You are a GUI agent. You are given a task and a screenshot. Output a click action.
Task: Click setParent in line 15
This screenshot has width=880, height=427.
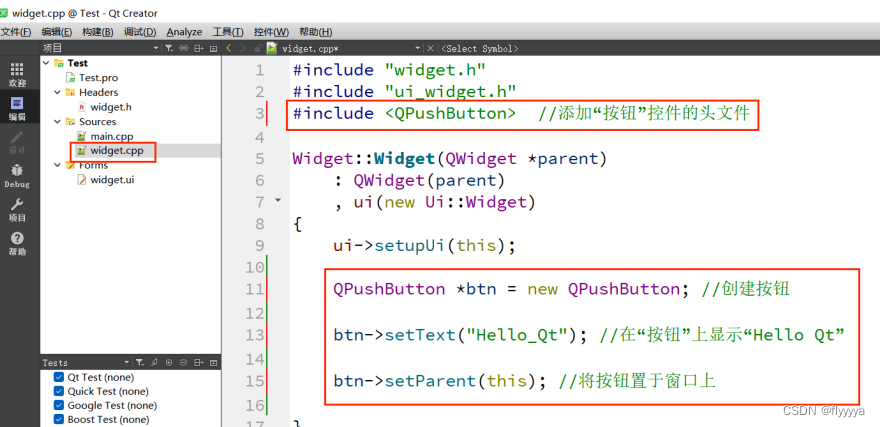pyautogui.click(x=430, y=381)
